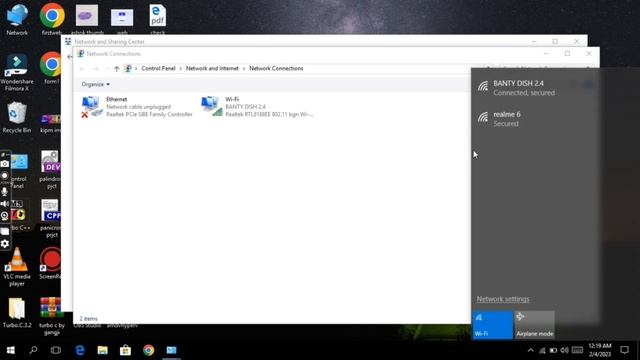The height and width of the screenshot is (360, 640).
Task: Go to Network and Internet breadcrumb
Action: [212, 69]
